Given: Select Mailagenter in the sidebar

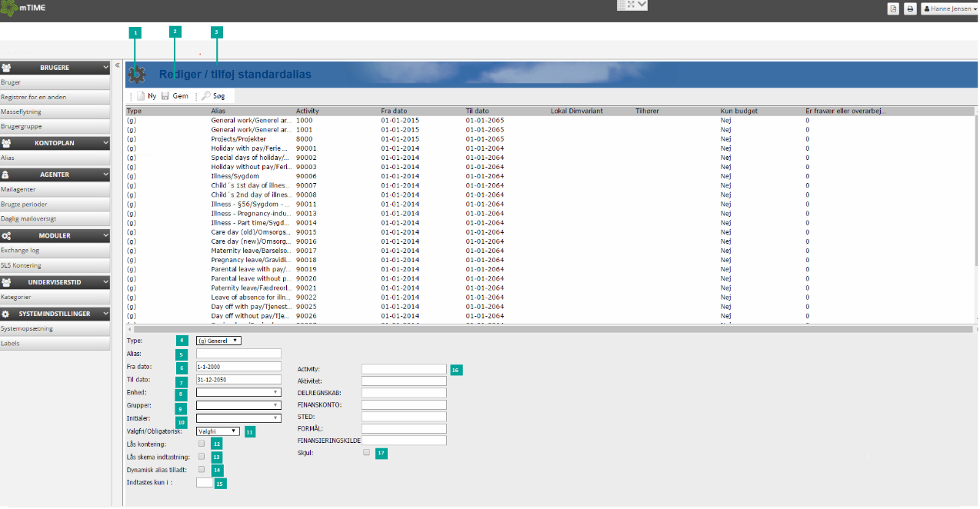Looking at the screenshot, I should 18,189.
